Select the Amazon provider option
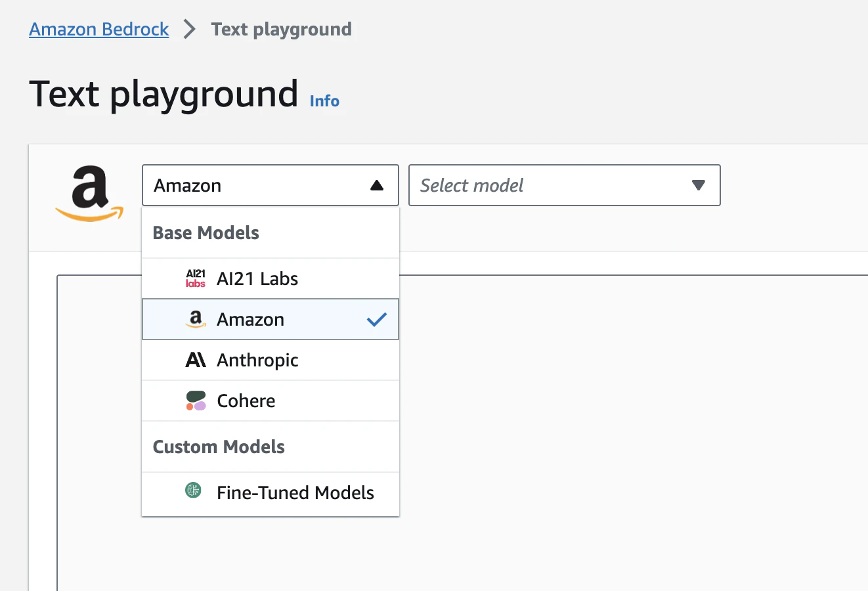 271,319
